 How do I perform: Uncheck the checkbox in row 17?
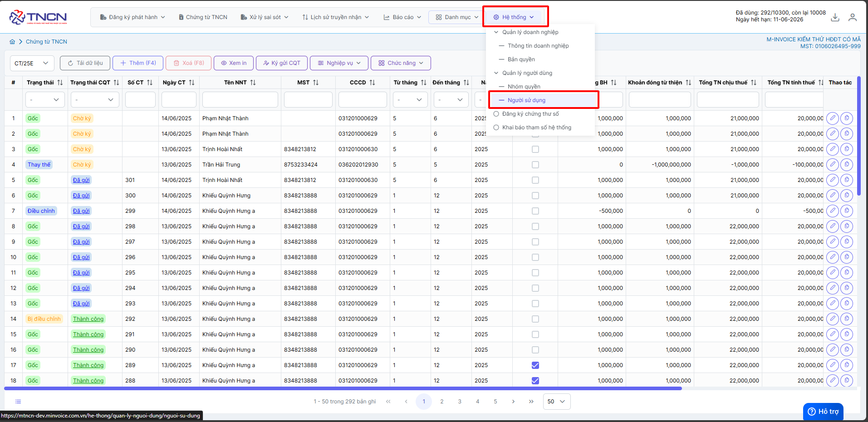click(535, 365)
